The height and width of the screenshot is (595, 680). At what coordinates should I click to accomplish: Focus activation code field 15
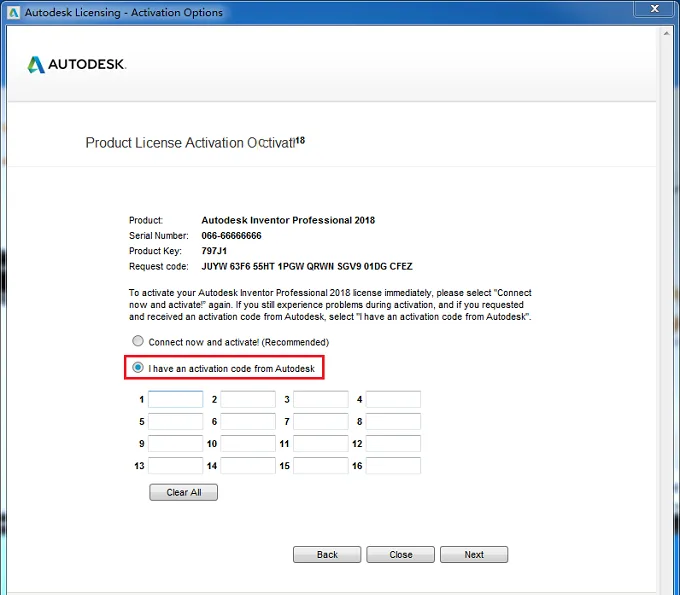tap(321, 466)
